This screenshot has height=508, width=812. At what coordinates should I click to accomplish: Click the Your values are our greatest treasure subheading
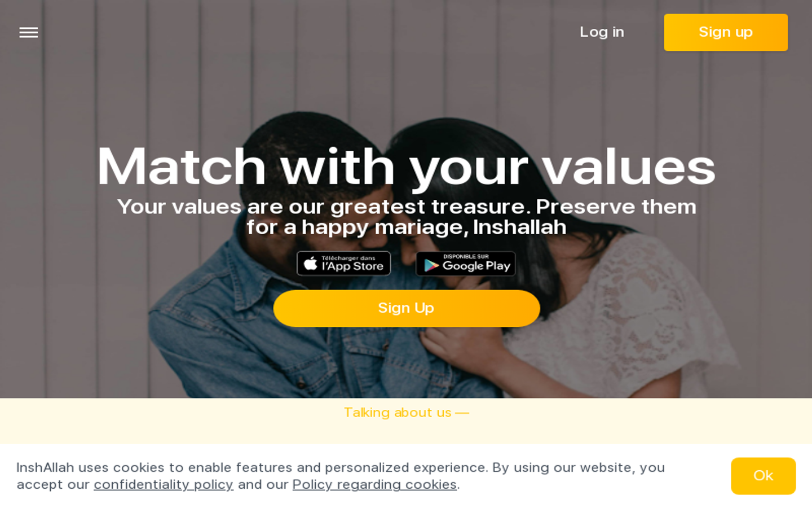407,217
